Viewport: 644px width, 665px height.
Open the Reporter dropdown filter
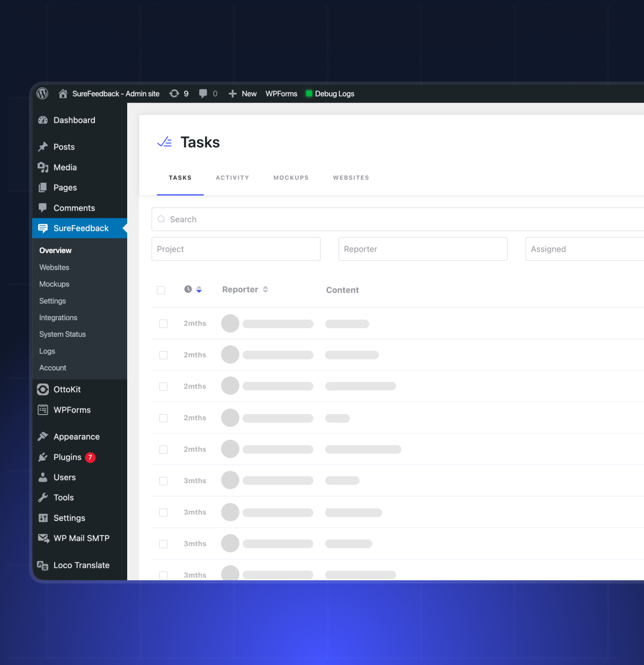tap(423, 249)
